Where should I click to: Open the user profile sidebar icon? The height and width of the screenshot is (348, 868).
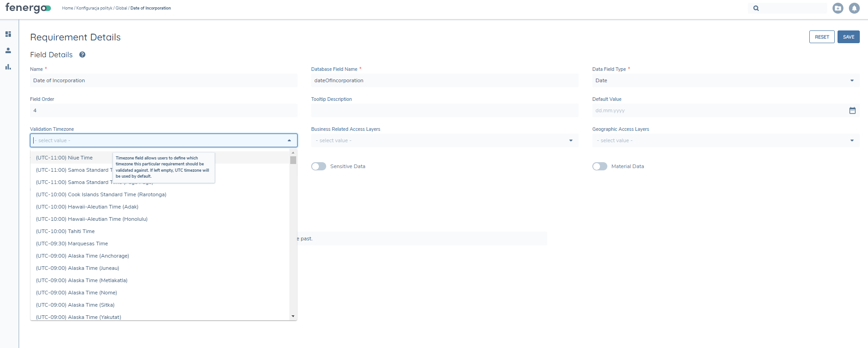click(8, 50)
